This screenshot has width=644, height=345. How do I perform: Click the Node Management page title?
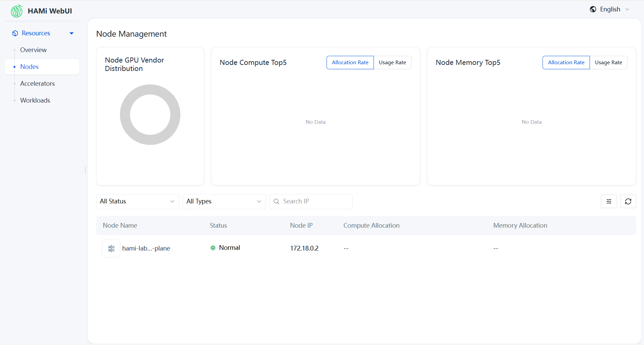131,34
